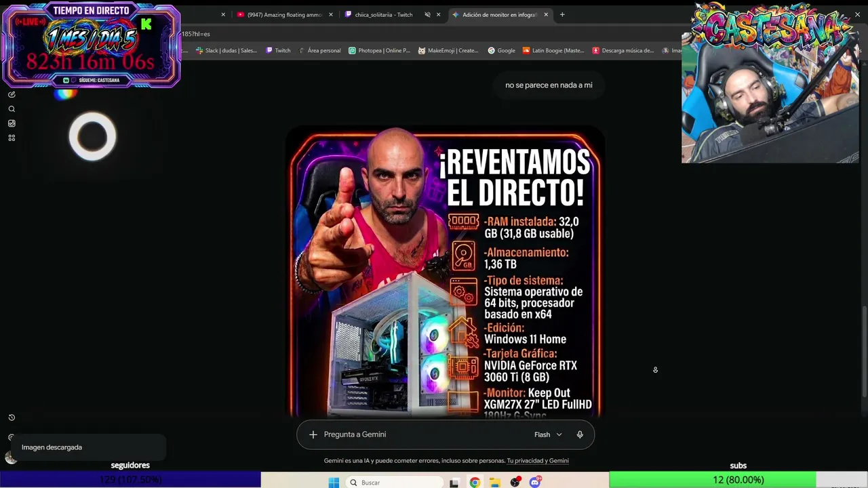
Task: Open the Flash model selector dropdown
Action: [548, 434]
